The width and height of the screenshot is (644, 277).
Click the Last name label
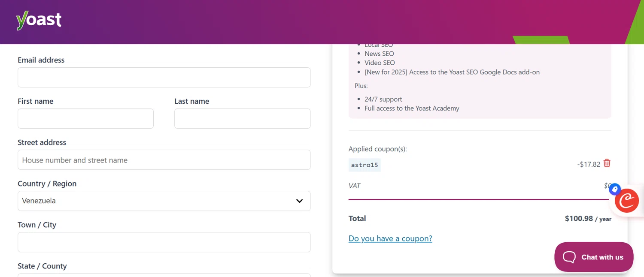click(192, 101)
